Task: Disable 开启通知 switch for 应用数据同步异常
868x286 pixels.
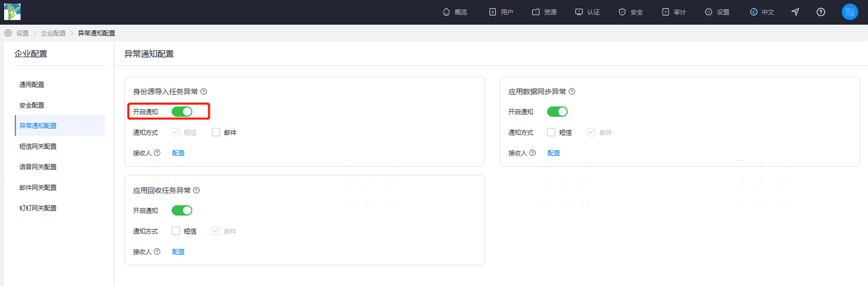Action: (x=557, y=112)
